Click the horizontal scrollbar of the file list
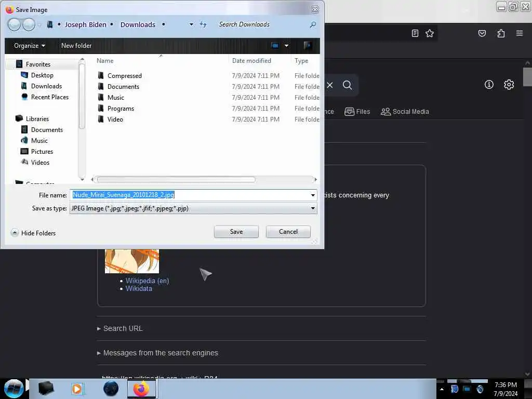532x399 pixels. (x=176, y=179)
